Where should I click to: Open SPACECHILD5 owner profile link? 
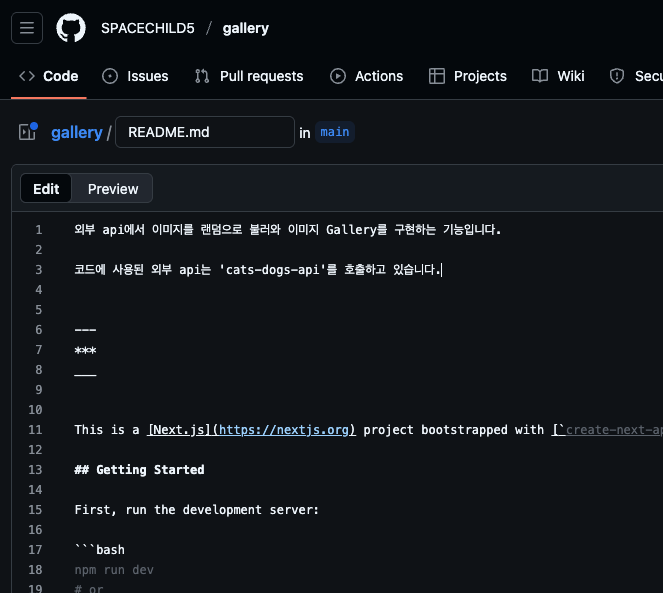(x=148, y=28)
